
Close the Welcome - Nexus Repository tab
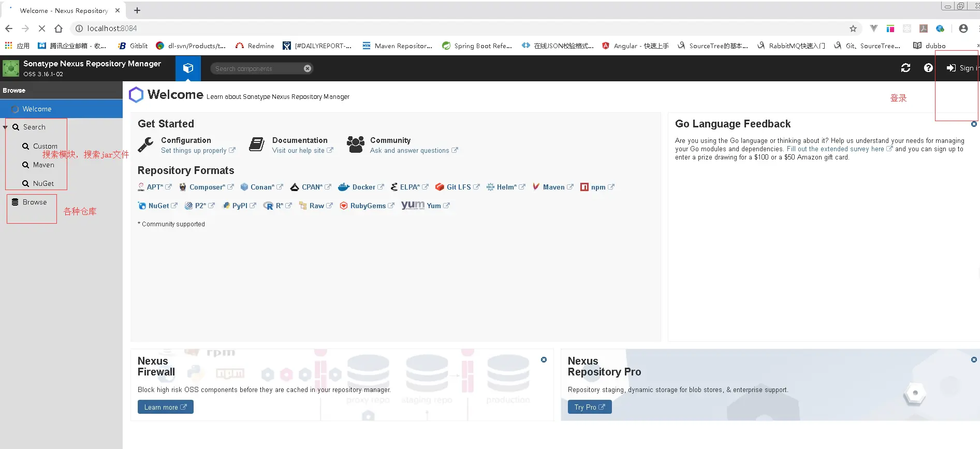[x=118, y=10]
